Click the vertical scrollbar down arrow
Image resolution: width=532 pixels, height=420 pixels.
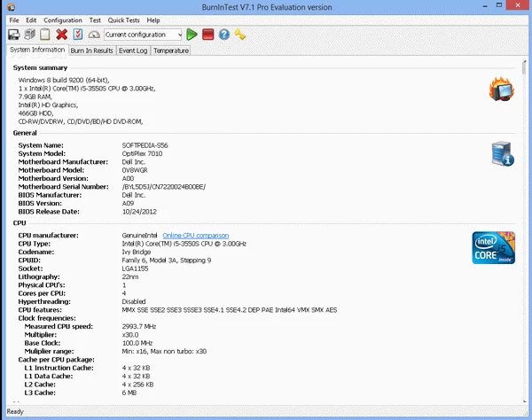[526, 400]
